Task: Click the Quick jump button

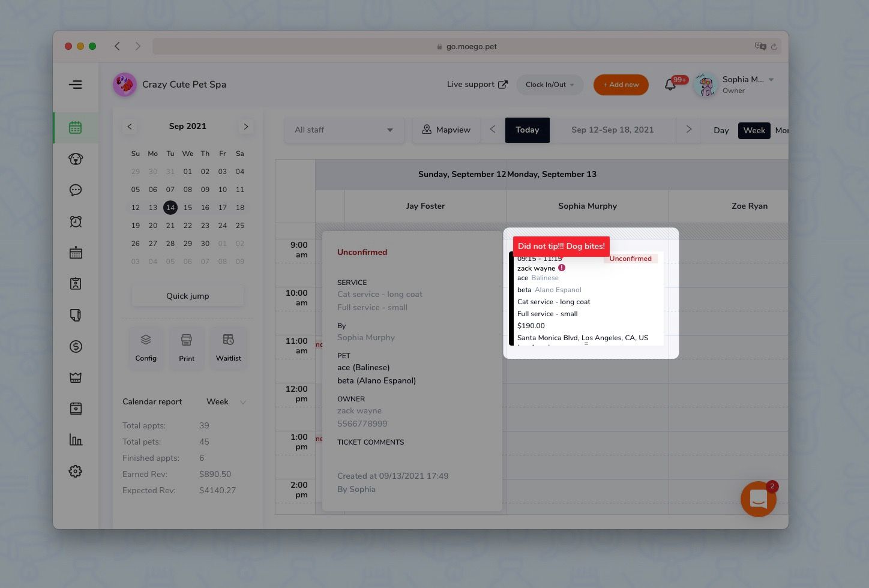Action: pyautogui.click(x=188, y=296)
